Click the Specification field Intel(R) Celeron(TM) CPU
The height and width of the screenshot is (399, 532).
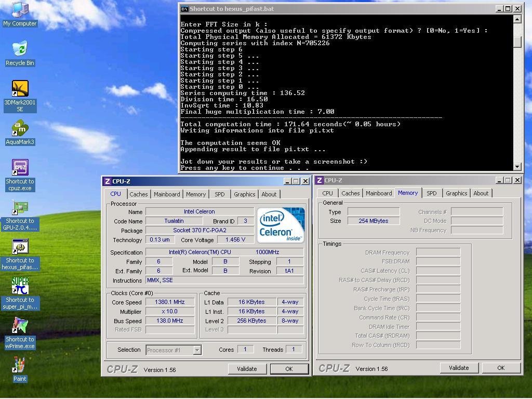(224, 252)
